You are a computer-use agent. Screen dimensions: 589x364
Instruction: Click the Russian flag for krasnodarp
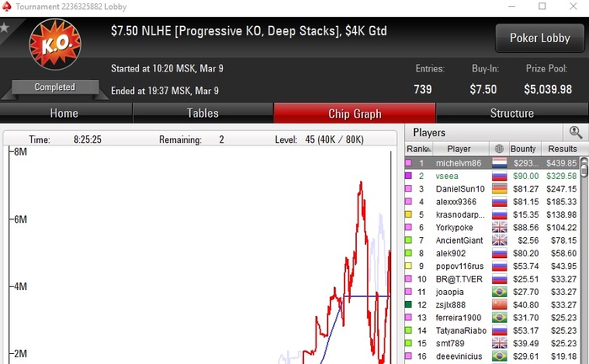point(500,214)
